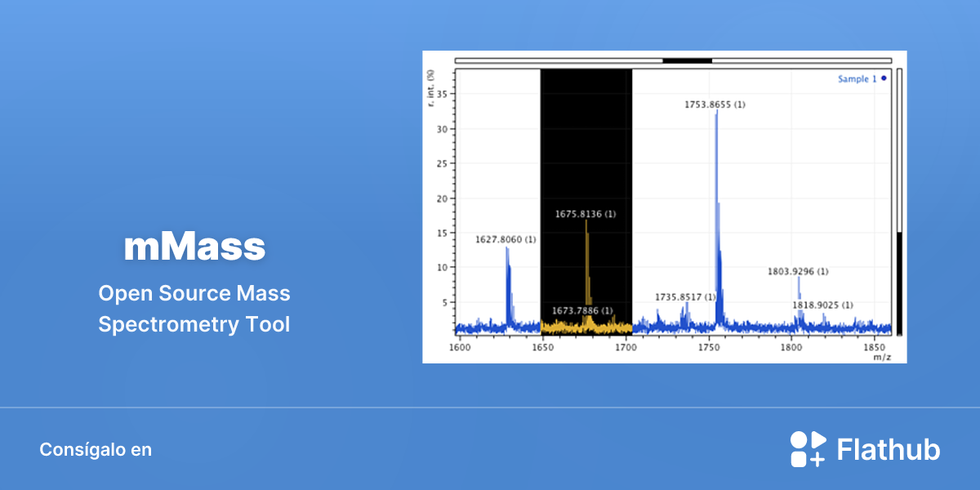Viewport: 980px width, 490px height.
Task: Click the mMass spectrum screenshot thumbnail
Action: (664, 207)
